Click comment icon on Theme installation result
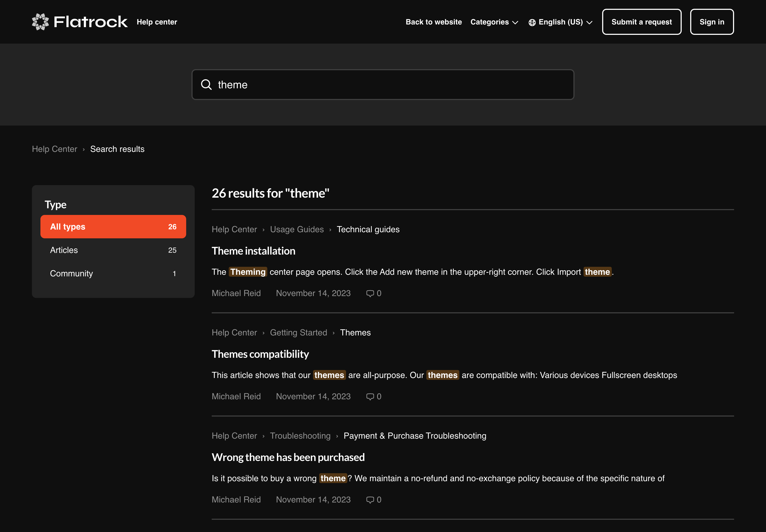 pyautogui.click(x=370, y=293)
